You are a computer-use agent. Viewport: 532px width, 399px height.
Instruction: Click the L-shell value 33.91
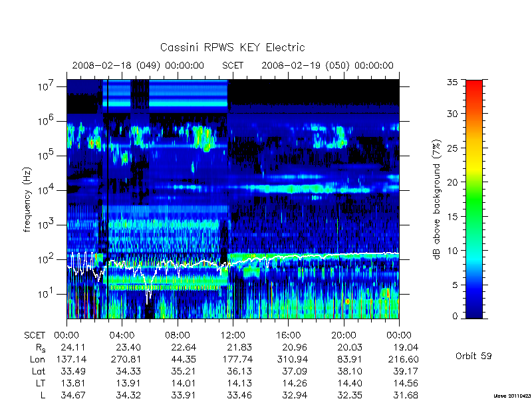pos(184,395)
